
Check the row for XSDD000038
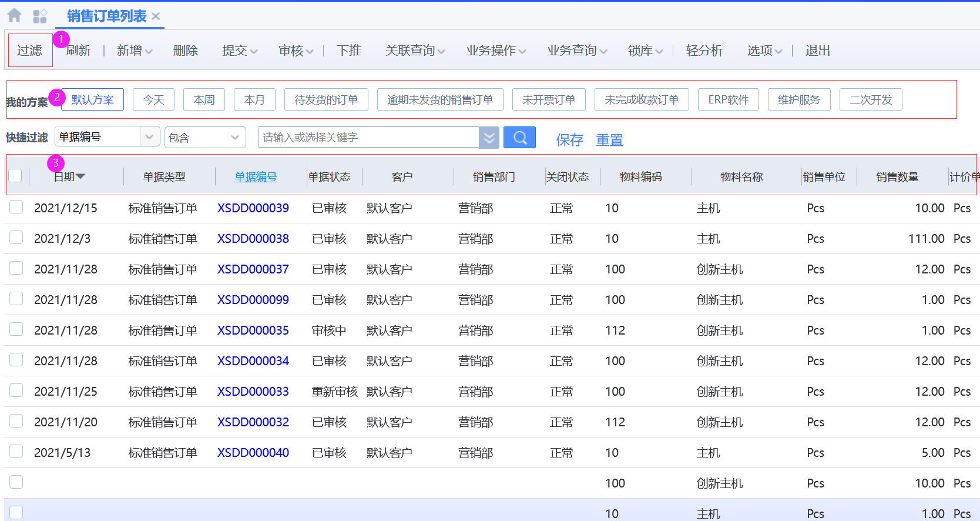[16, 238]
